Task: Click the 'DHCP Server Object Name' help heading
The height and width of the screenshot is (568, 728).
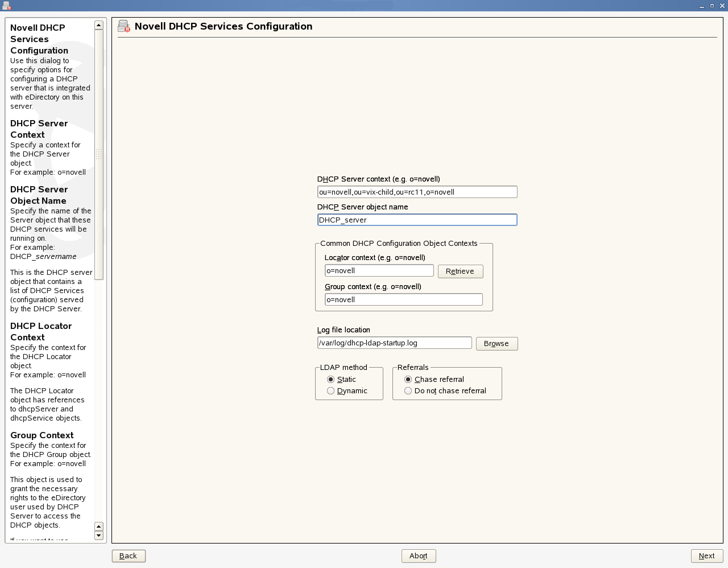Action: pyautogui.click(x=39, y=195)
